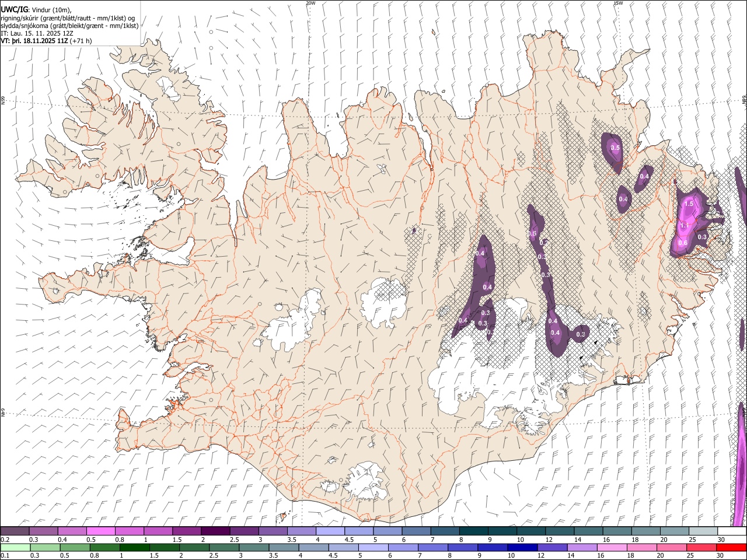Select the 'Vindur (10m)' header text
Image resolution: width=747 pixels, height=560 pixels.
pos(51,10)
